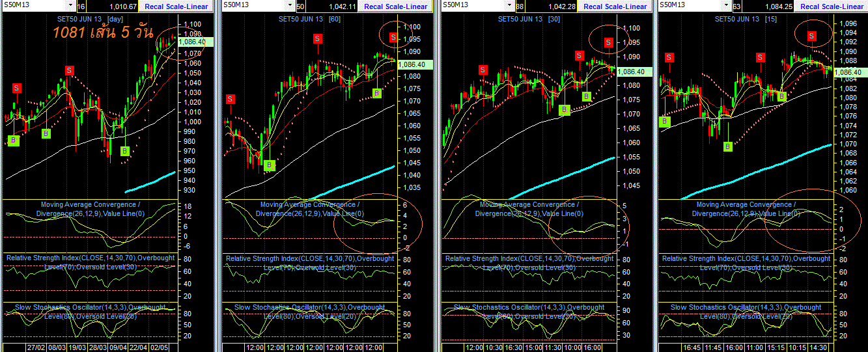Click the rightmost Buy marker on the [15] chart
This screenshot has height=352, width=868.
click(x=782, y=96)
